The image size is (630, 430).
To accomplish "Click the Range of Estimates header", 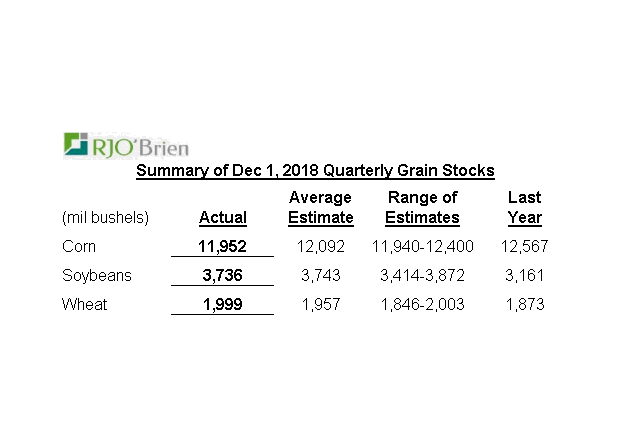I will pos(423,208).
